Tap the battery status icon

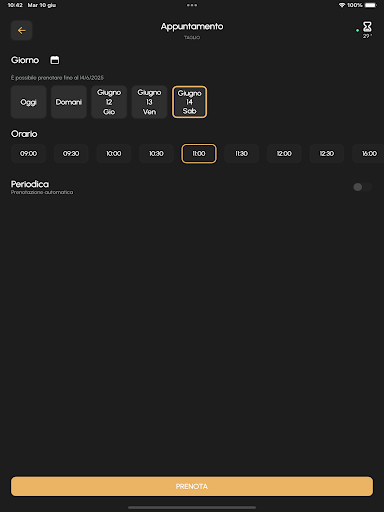click(371, 5)
